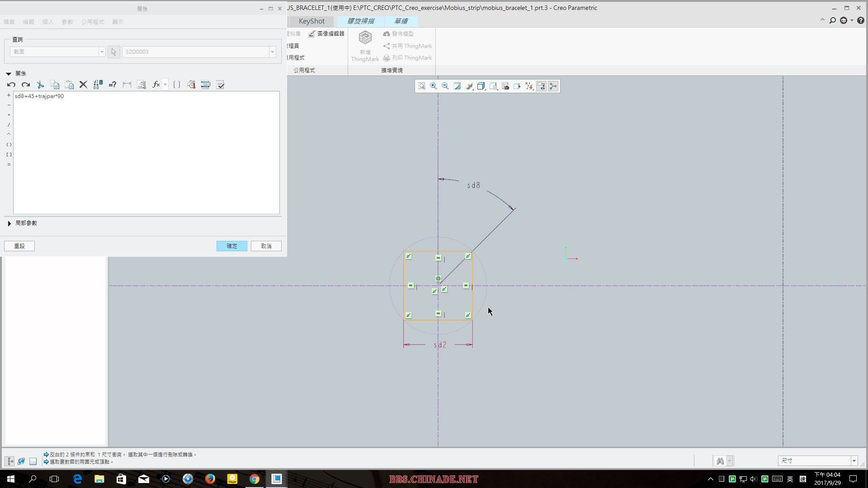Redo the relation edit
This screenshot has width=868, height=488.
[x=26, y=84]
